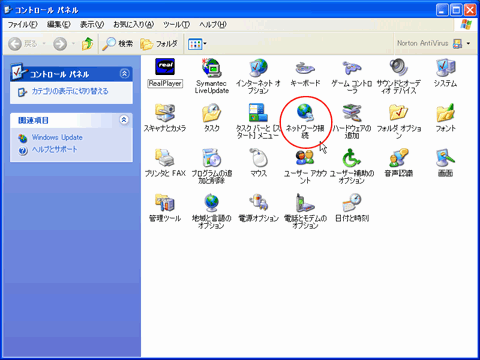
Task: Click the Norton AntiVirus toolbar icon
Action: [458, 43]
